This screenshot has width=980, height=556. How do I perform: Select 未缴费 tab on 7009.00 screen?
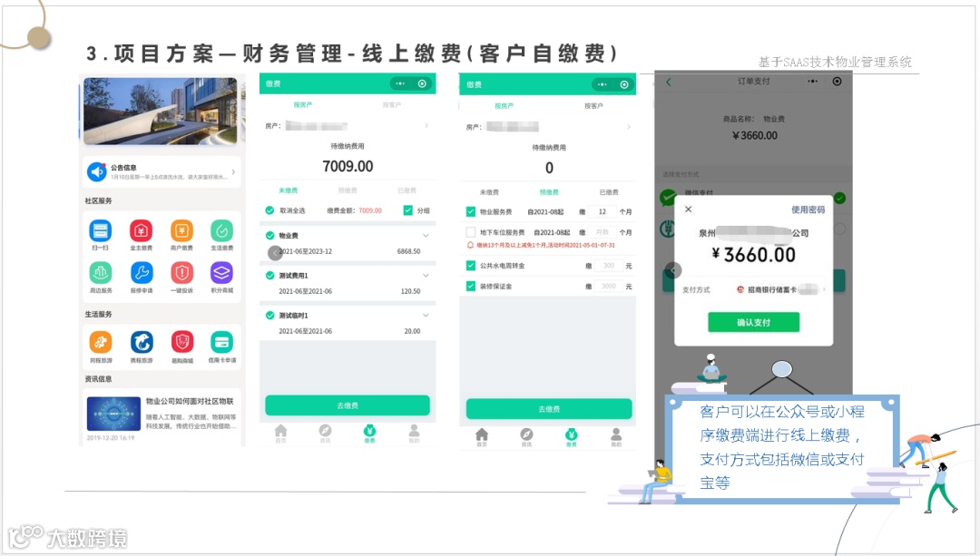pyautogui.click(x=289, y=190)
